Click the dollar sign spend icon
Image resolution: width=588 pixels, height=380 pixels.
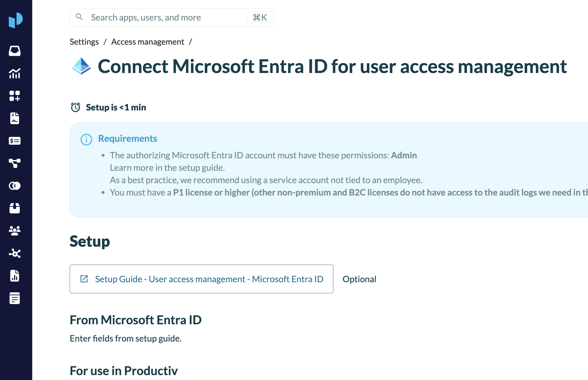[x=15, y=141]
